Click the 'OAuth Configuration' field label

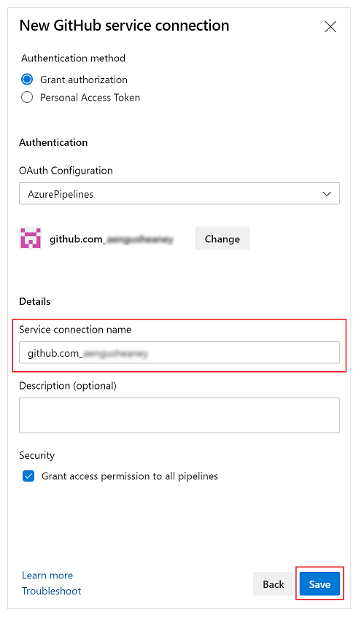pos(66,171)
